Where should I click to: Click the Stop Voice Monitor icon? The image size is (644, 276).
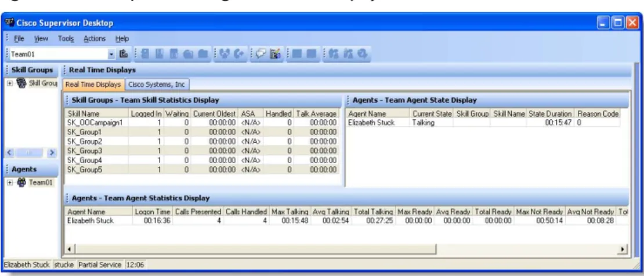pos(347,54)
